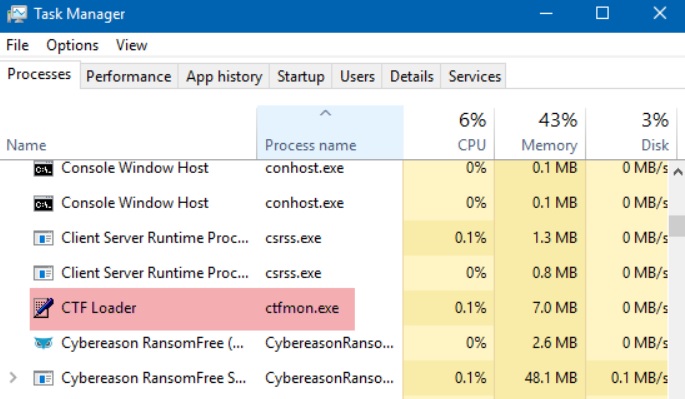Click the 48.1 MB memory value
Screen dimensions: 685x399
click(x=550, y=378)
